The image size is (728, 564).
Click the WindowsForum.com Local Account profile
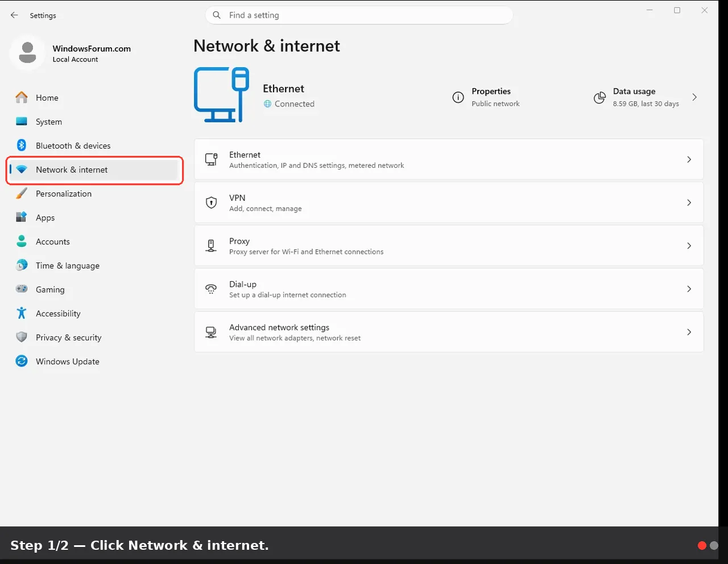[71, 53]
